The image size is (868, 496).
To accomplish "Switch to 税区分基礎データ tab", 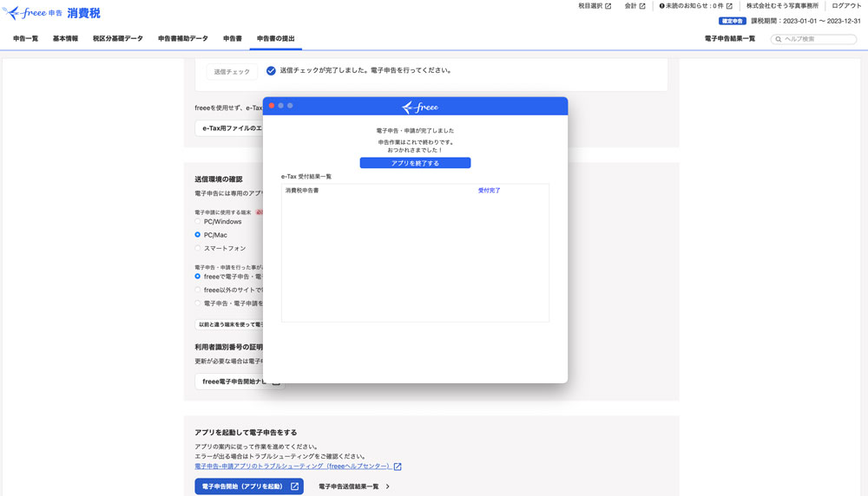I will [x=117, y=39].
